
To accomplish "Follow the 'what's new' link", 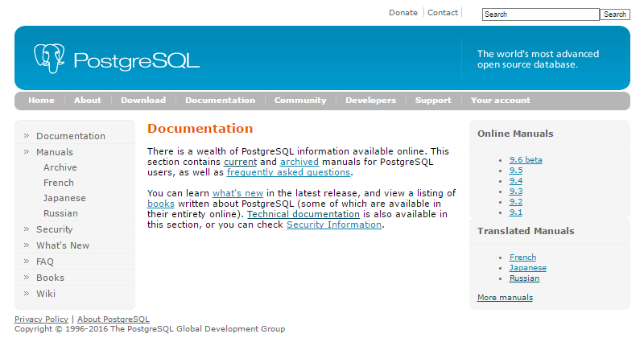I will 237,193.
